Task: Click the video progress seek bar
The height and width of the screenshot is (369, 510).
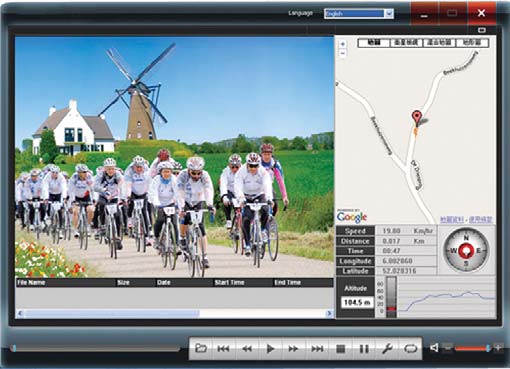Action: (96, 348)
